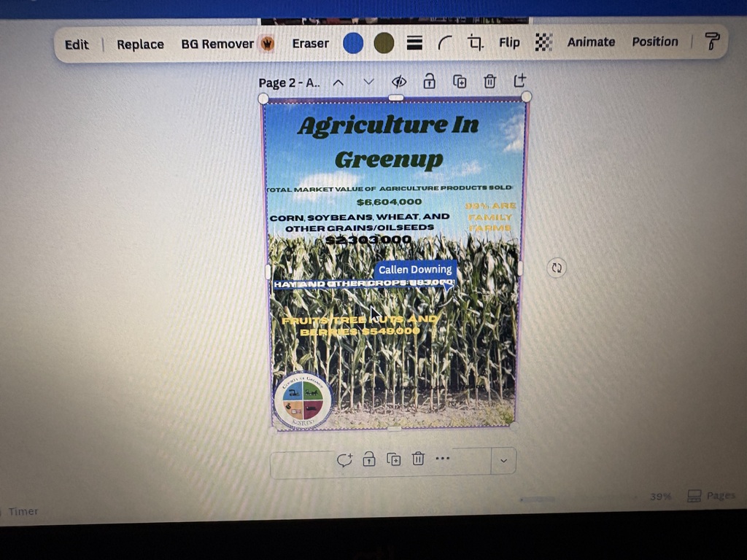Click the "Callen Downing" collaborator label
Screen dimensions: 747x560
(415, 270)
